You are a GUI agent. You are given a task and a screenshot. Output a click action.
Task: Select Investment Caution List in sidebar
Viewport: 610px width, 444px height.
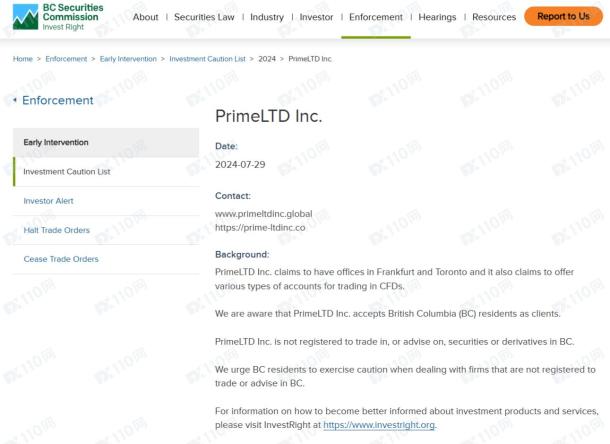[106, 172]
